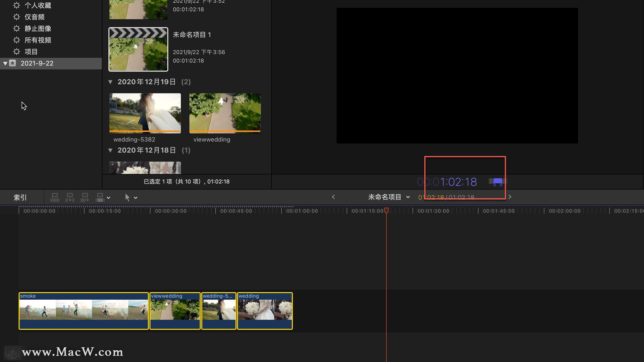Select the wedding-5382 clip thumbnail
The image size is (644, 362).
(x=145, y=113)
